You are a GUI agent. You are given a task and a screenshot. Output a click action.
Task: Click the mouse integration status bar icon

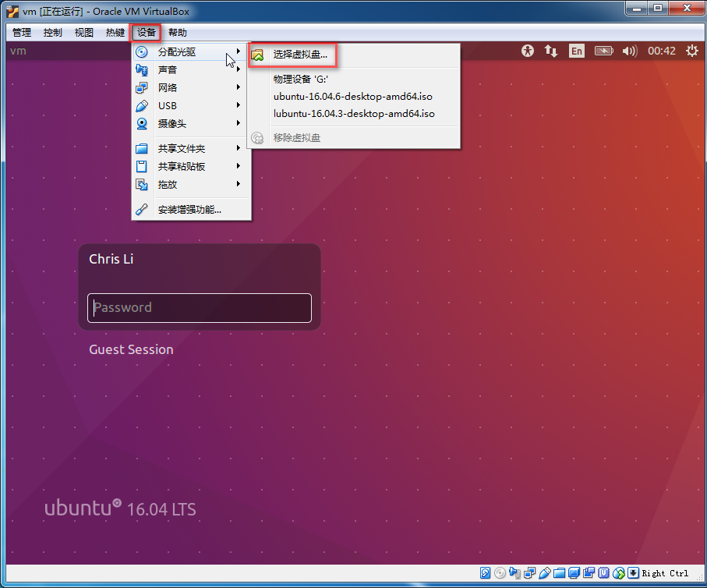(619, 573)
